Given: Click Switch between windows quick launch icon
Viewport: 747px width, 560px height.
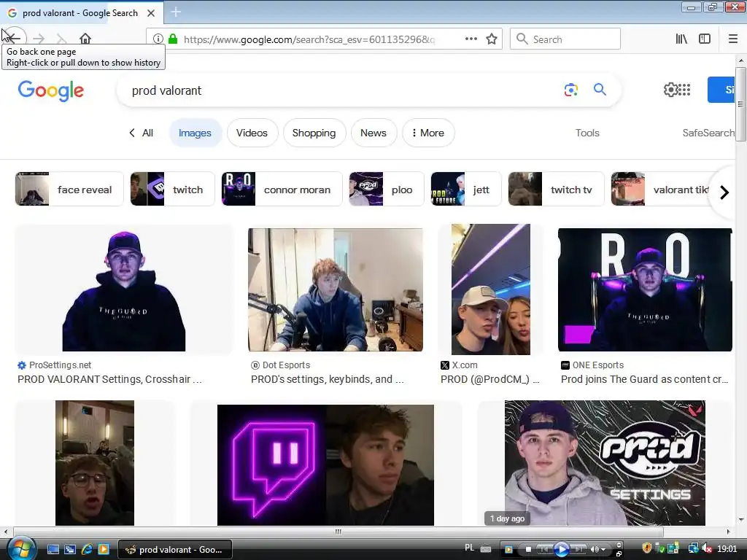Looking at the screenshot, I should coord(69,550).
